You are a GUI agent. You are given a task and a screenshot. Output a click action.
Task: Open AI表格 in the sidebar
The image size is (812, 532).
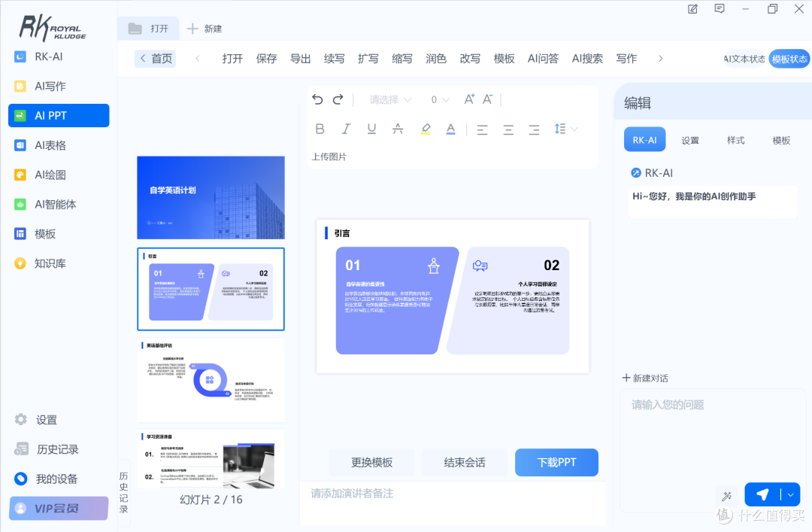[x=59, y=145]
